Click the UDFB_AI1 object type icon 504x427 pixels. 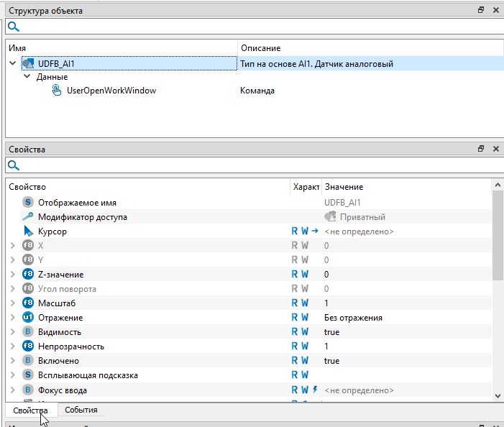click(x=29, y=64)
